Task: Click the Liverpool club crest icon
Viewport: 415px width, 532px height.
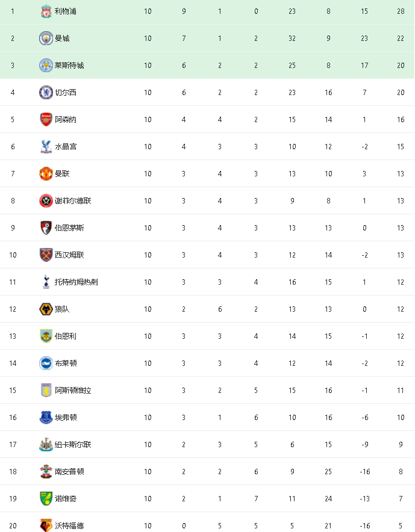Action: (46, 11)
